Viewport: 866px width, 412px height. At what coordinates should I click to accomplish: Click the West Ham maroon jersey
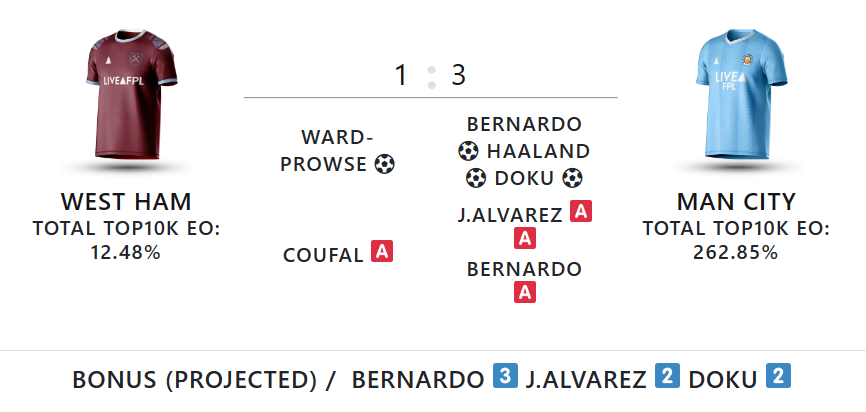(131, 94)
